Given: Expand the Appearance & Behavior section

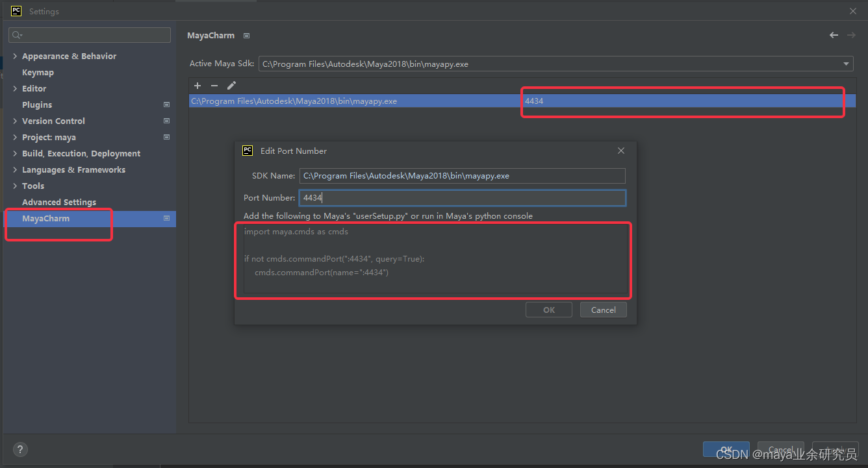Looking at the screenshot, I should 15,56.
